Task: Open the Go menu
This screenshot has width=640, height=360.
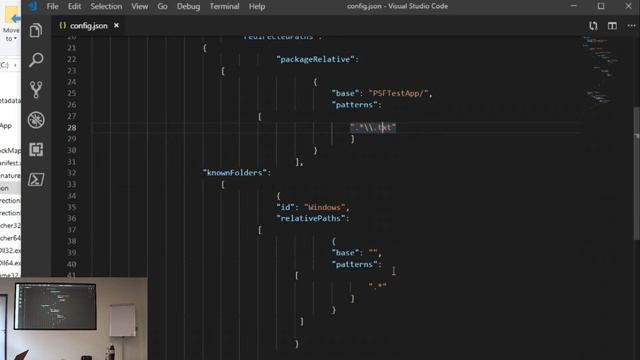Action: [162, 6]
